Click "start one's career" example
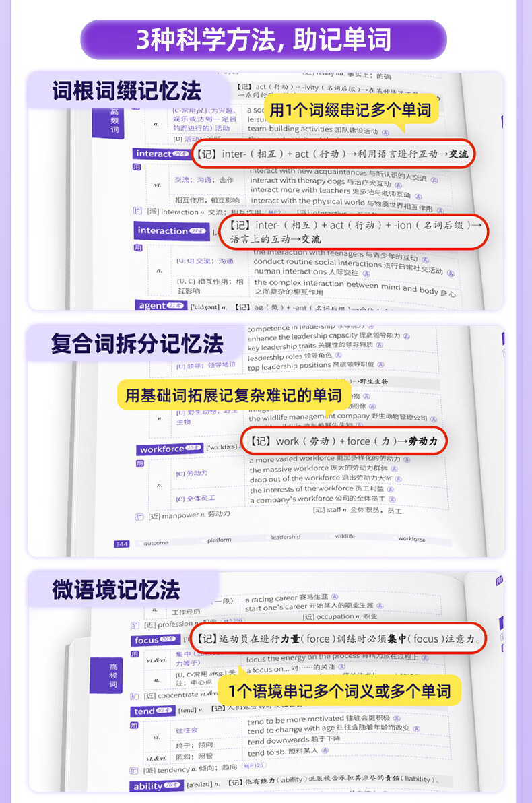Viewport: 532px width, 803px height. click(x=313, y=607)
